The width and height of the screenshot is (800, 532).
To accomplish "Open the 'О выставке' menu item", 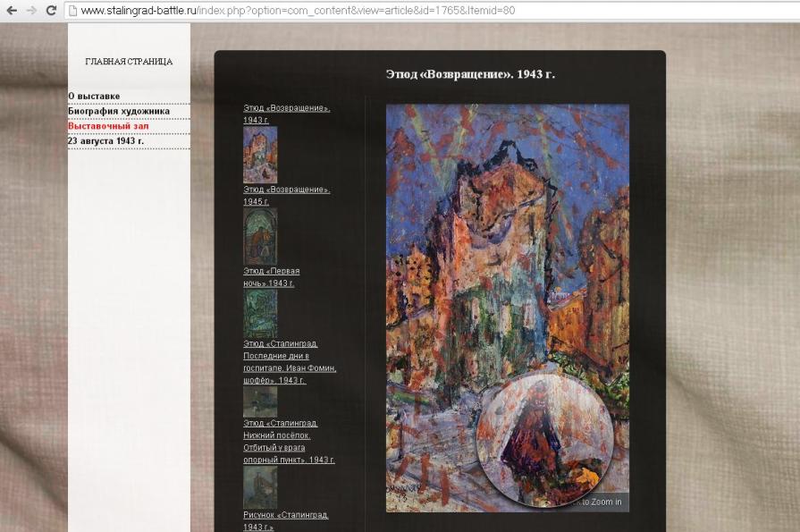I will (94, 96).
